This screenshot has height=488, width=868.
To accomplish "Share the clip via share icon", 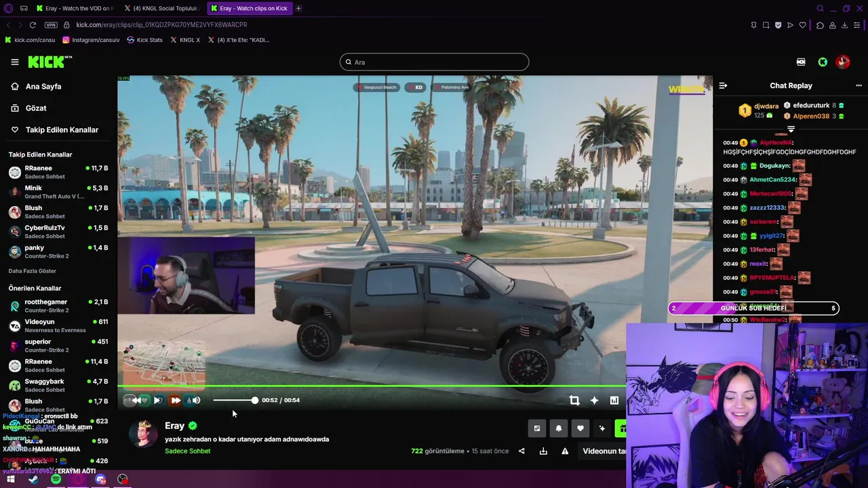I will pos(521,451).
